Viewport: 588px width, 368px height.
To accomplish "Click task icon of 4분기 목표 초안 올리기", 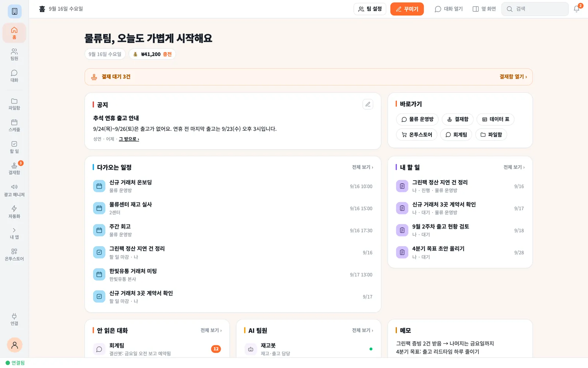I will pyautogui.click(x=402, y=252).
